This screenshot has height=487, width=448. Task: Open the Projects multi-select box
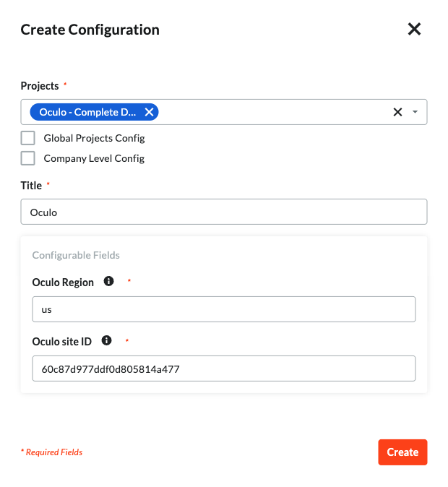pyautogui.click(x=275, y=112)
